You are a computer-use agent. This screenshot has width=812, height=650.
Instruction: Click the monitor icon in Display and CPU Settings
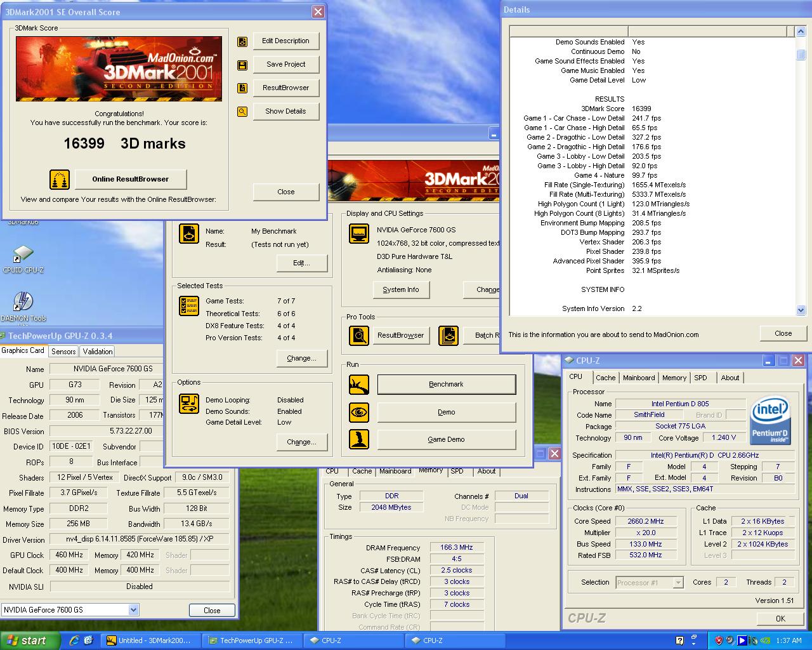tap(359, 234)
